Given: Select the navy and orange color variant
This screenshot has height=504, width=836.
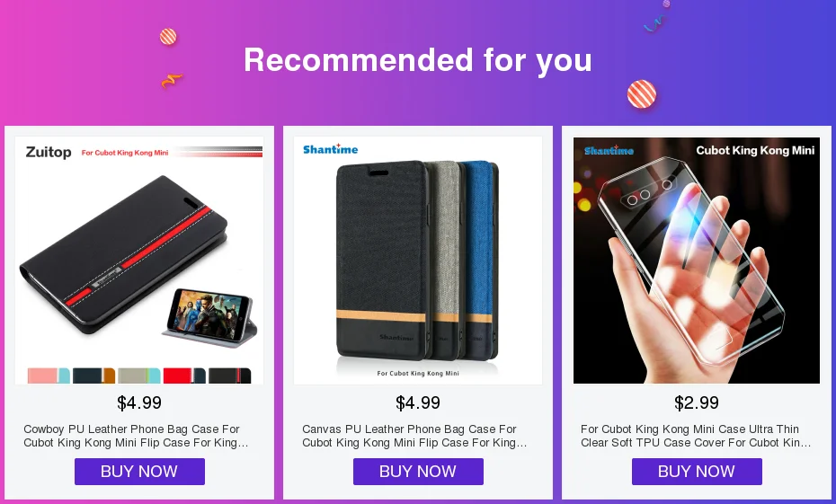Looking at the screenshot, I should pyautogui.click(x=93, y=376).
